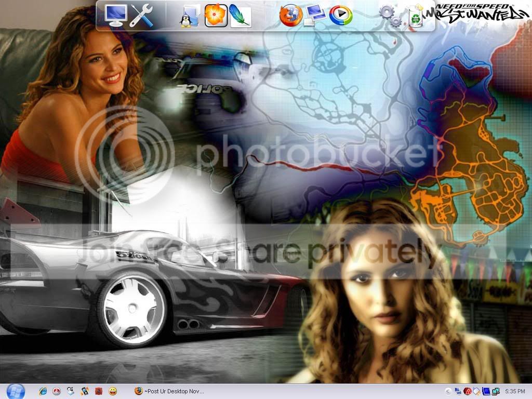The width and height of the screenshot is (532, 399).
Task: Open the My Computer monitor dock icon
Action: [116, 16]
